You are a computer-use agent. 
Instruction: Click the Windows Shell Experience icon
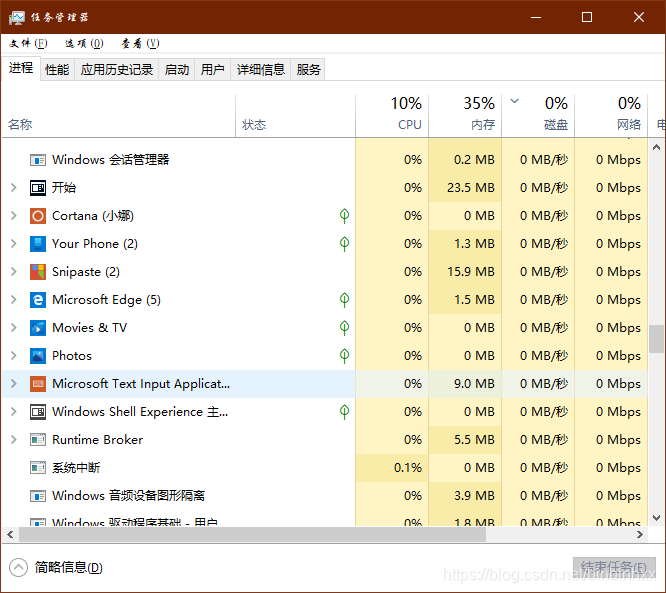(38, 412)
